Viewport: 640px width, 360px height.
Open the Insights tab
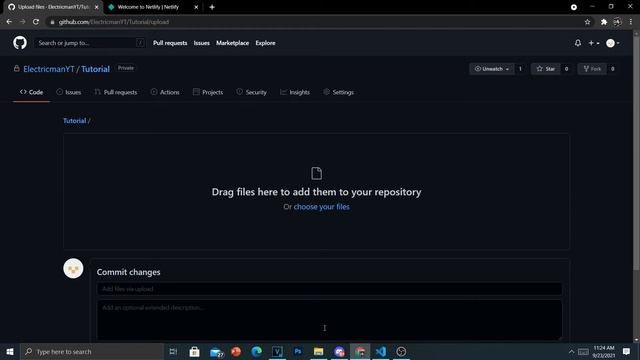(x=295, y=92)
